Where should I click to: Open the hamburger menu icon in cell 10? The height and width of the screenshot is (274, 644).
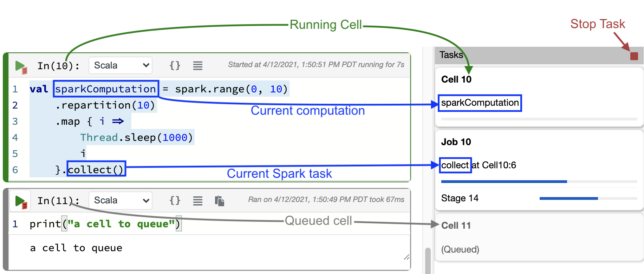(197, 65)
